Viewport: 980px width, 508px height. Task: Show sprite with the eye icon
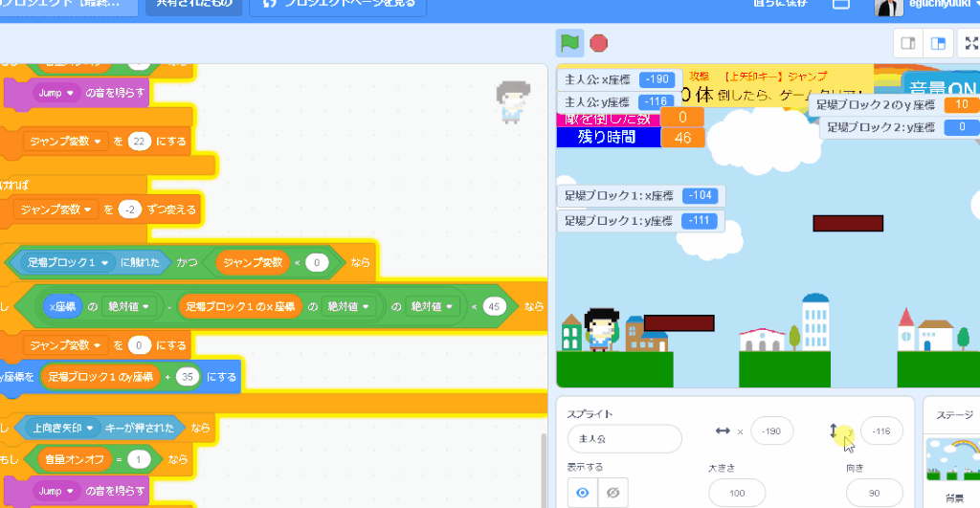coord(582,493)
